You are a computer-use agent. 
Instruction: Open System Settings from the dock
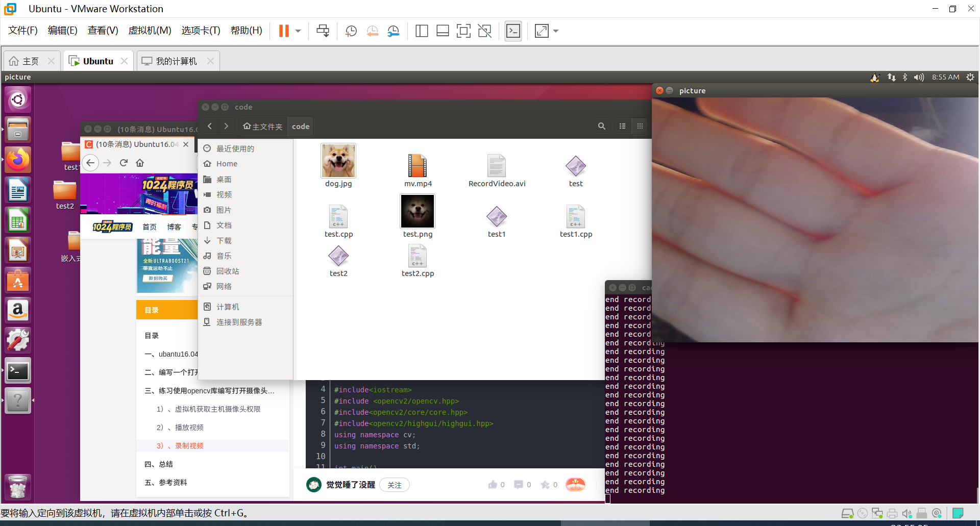click(x=18, y=340)
